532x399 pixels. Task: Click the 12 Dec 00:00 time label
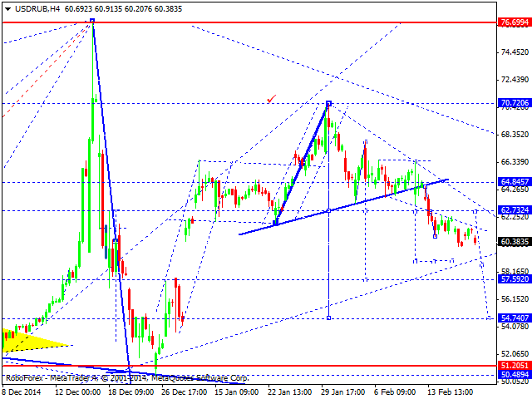tap(77, 392)
